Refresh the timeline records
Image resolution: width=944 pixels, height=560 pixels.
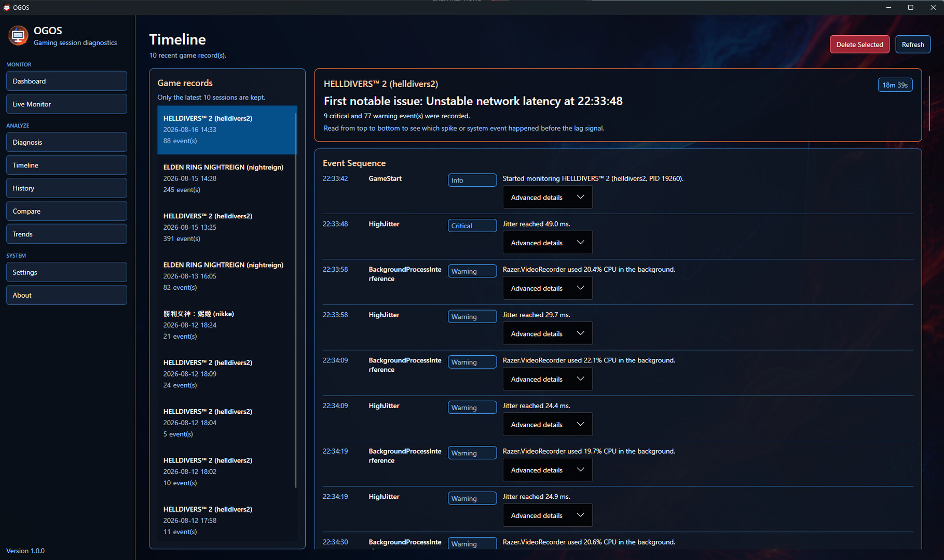click(913, 45)
